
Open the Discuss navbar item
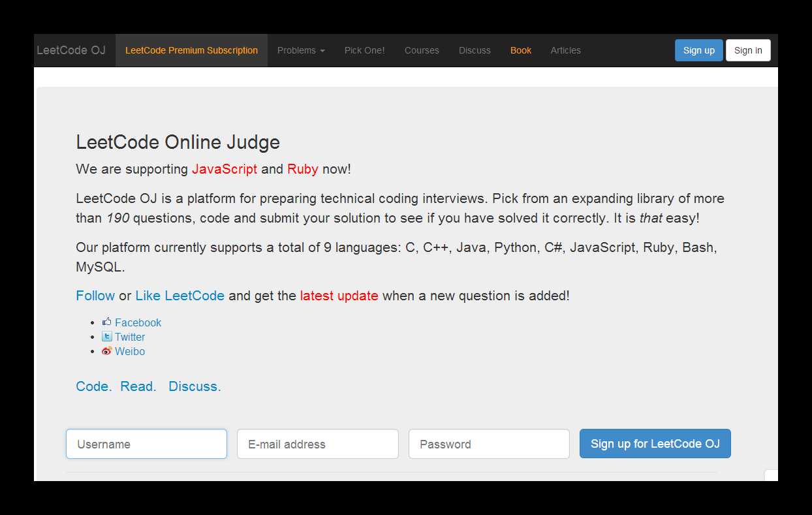[475, 50]
